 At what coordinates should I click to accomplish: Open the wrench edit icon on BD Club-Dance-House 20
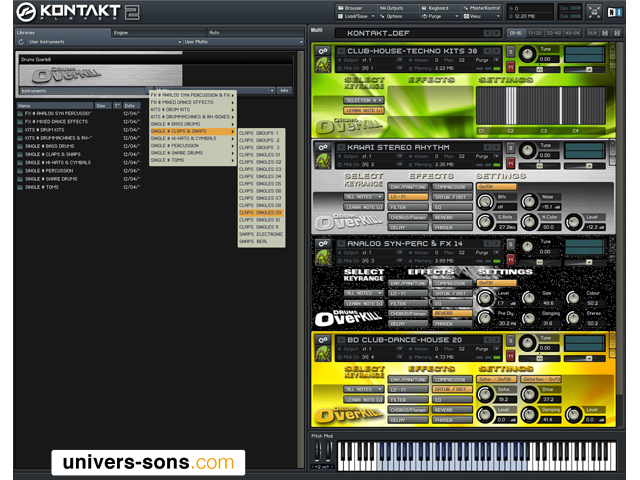point(323,340)
